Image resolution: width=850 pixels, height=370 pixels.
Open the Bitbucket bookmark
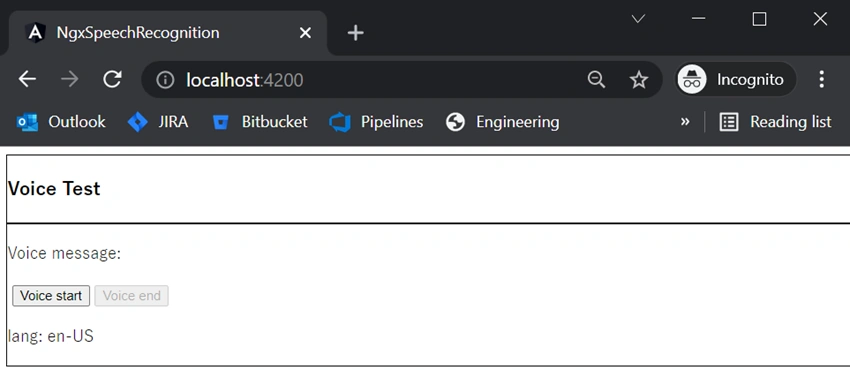(260, 122)
